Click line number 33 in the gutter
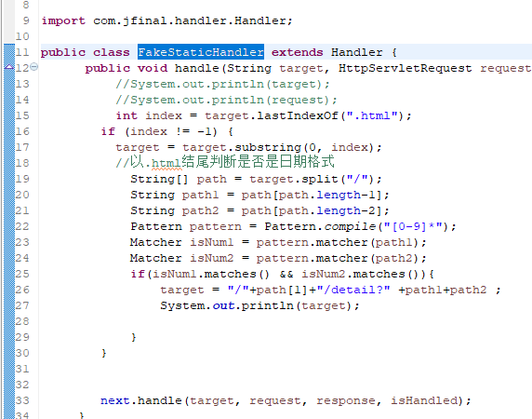The width and height of the screenshot is (532, 419). click(x=22, y=400)
